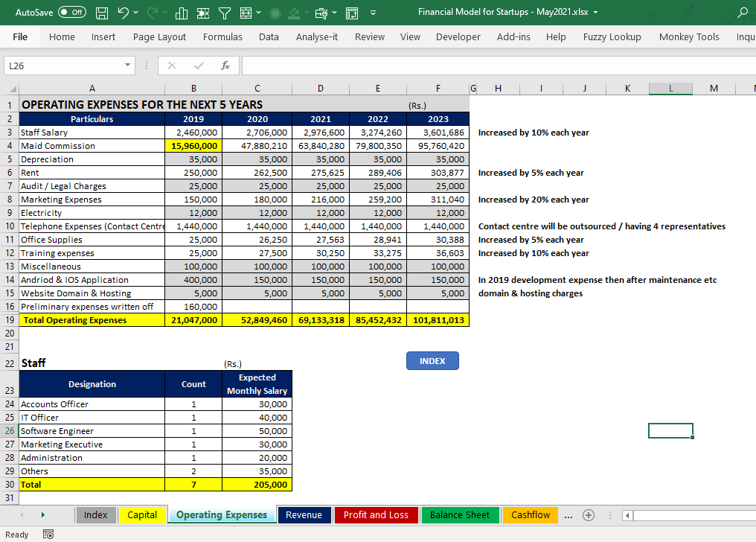Viewport: 756px width, 542px height.
Task: Select Total Operating Expenses 2019 value 21,047,000
Action: coord(193,319)
